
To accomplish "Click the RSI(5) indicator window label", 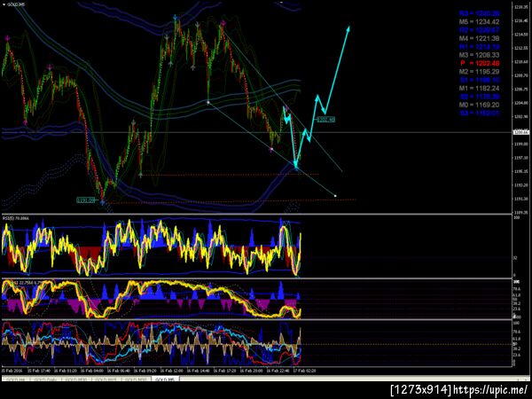I will [16, 218].
